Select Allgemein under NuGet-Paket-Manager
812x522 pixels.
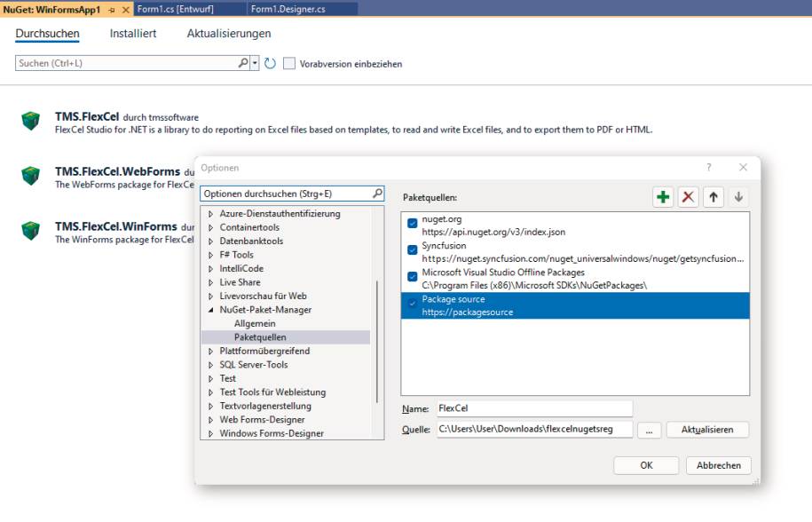(255, 324)
